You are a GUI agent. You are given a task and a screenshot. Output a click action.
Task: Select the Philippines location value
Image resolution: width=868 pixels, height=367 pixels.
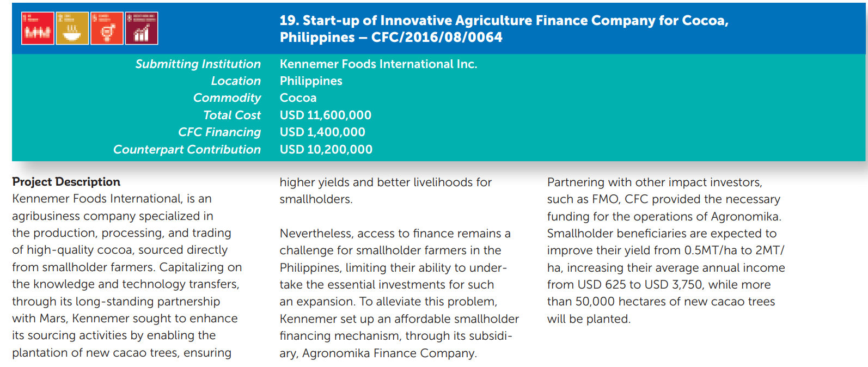pyautogui.click(x=311, y=81)
